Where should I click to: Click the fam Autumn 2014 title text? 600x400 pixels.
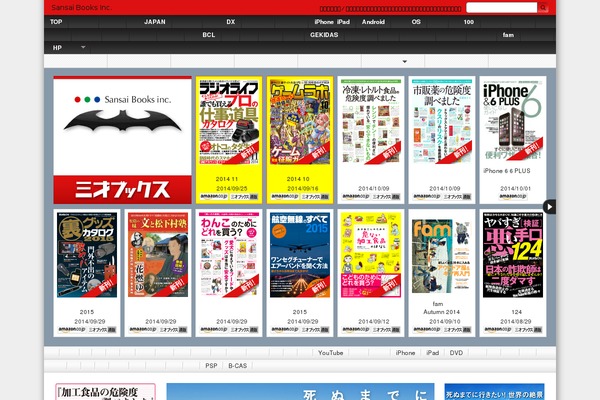(440, 308)
